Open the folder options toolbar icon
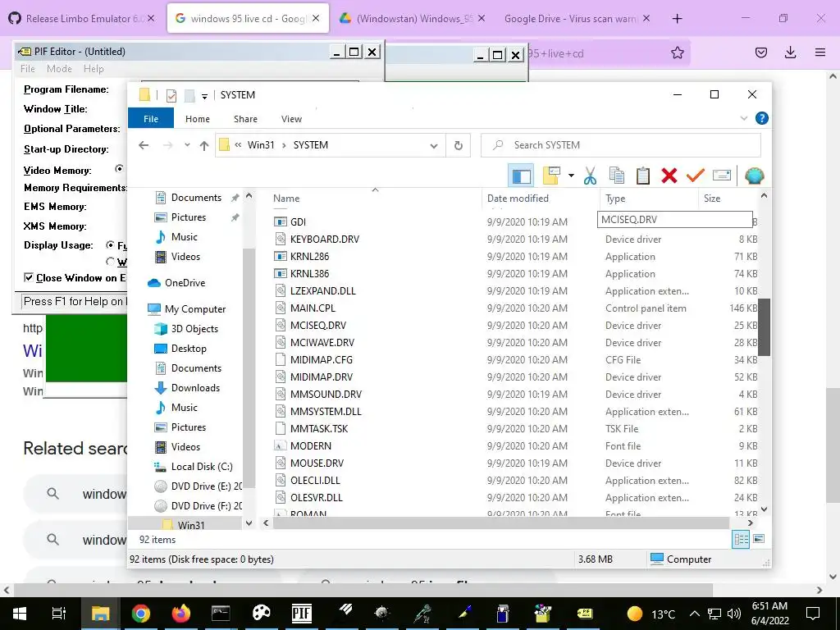840x630 pixels. [x=552, y=176]
